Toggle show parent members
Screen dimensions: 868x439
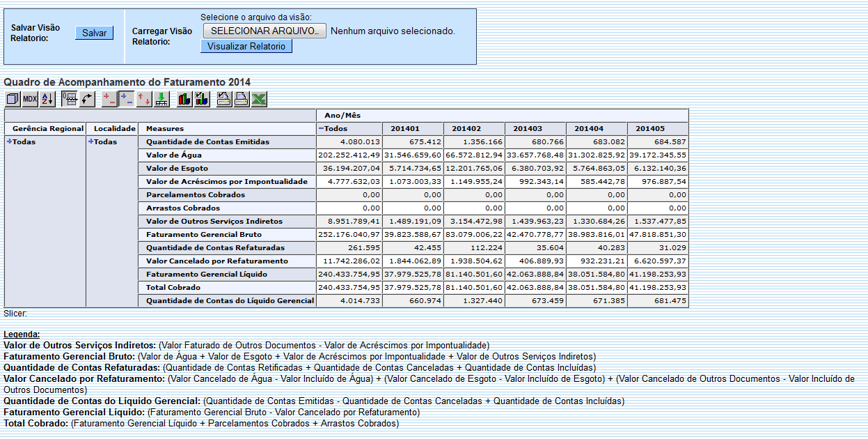click(x=70, y=99)
